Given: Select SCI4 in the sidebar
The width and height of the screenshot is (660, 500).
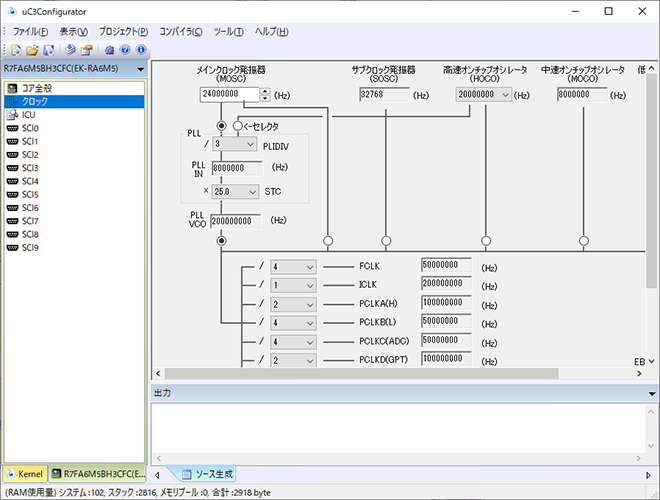Looking at the screenshot, I should [x=75, y=181].
